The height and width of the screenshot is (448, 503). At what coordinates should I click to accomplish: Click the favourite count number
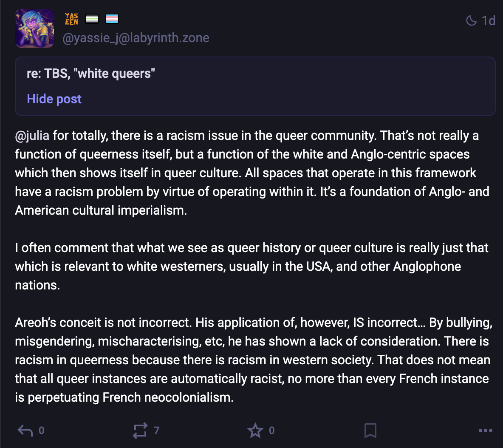point(272,431)
